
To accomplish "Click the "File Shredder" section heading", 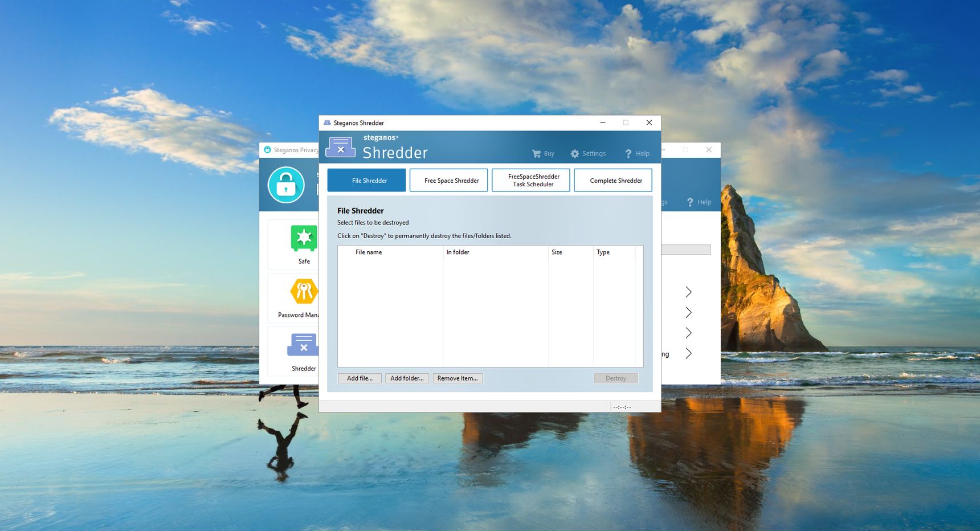I will (x=361, y=211).
